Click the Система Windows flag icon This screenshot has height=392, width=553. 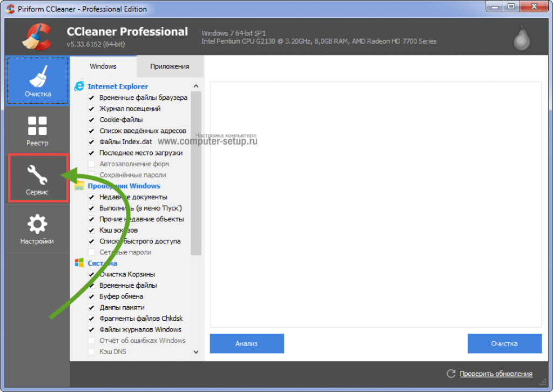(x=79, y=263)
